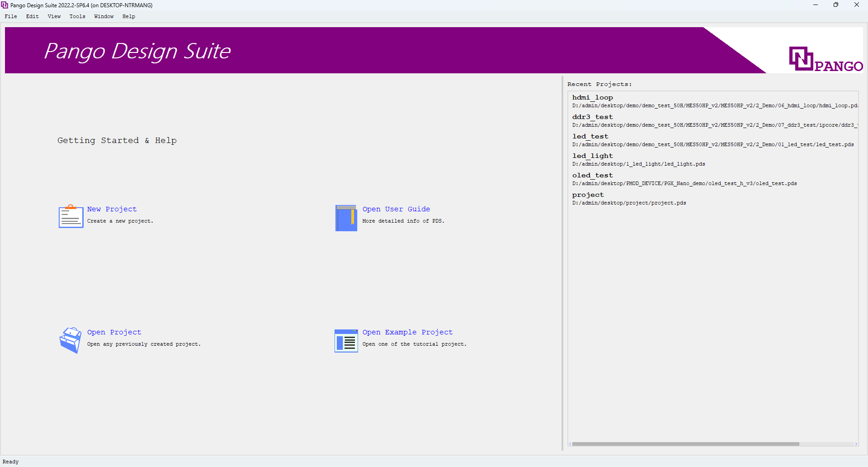Open the Window menu
868x467 pixels.
104,16
